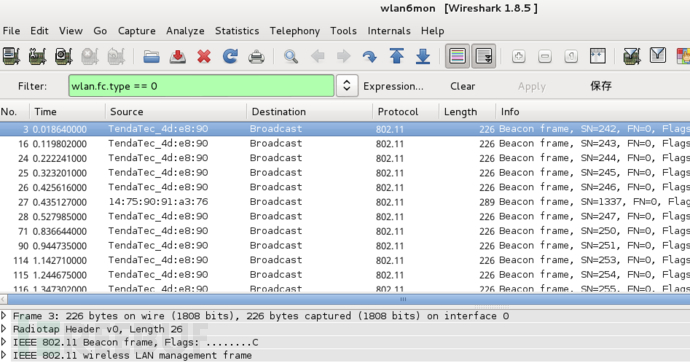Open capture filters toolbar icon

point(631,56)
